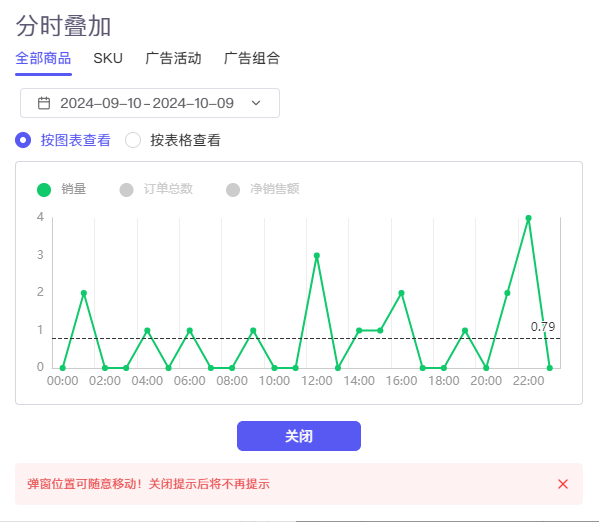Switch to the SKU tab
Image resolution: width=599 pixels, height=522 pixels.
click(x=108, y=58)
